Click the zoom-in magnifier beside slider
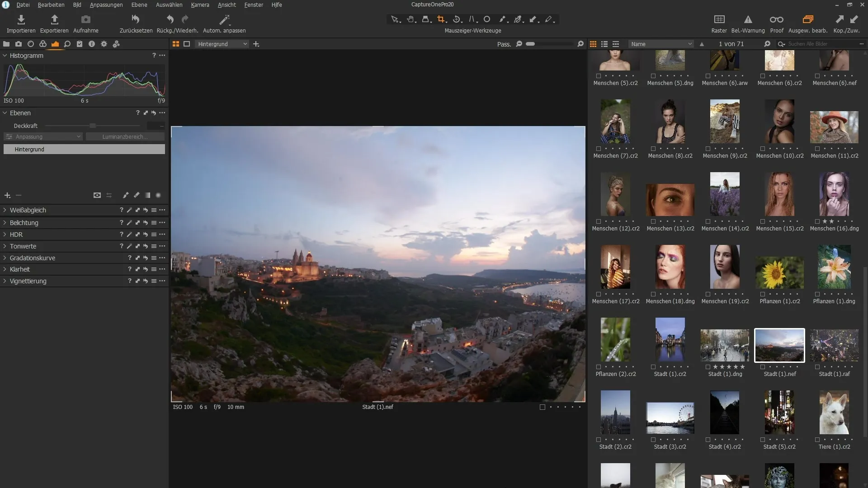Screen dimensions: 868x488 point(580,44)
